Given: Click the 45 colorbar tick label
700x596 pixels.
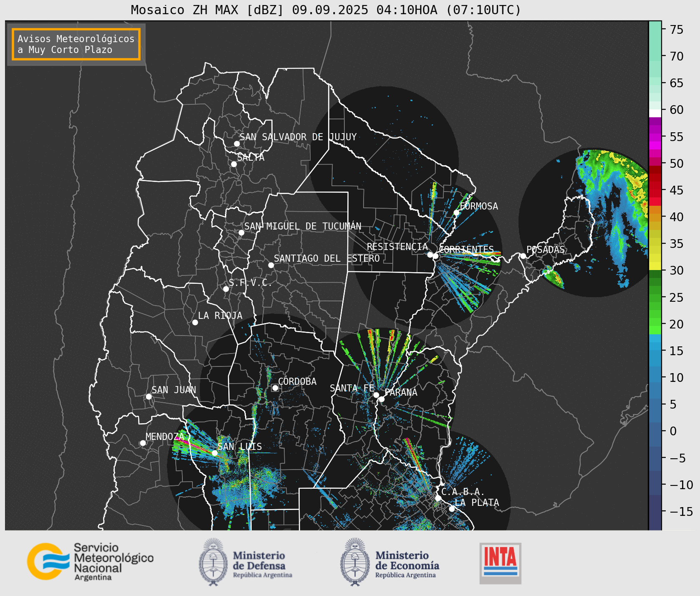Looking at the screenshot, I should pyautogui.click(x=677, y=190).
